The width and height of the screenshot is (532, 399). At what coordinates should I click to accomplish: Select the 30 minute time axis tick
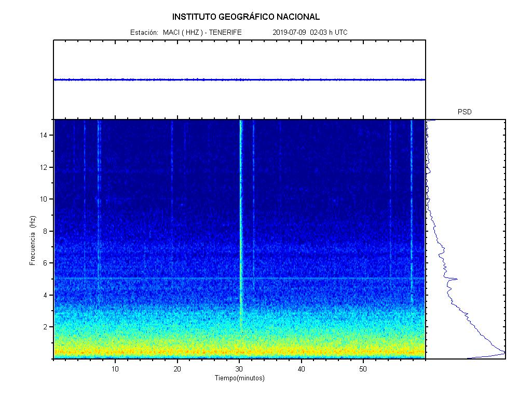[x=239, y=369]
